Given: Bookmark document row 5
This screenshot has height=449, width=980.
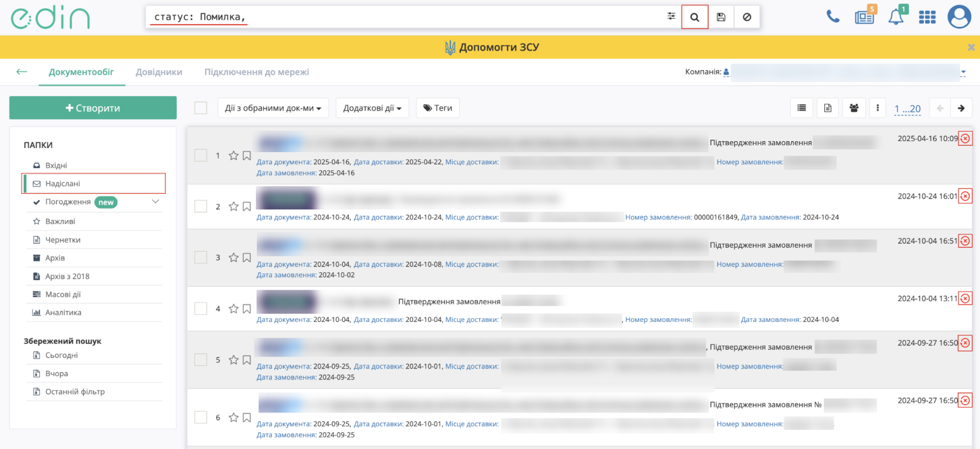Looking at the screenshot, I should tap(247, 360).
